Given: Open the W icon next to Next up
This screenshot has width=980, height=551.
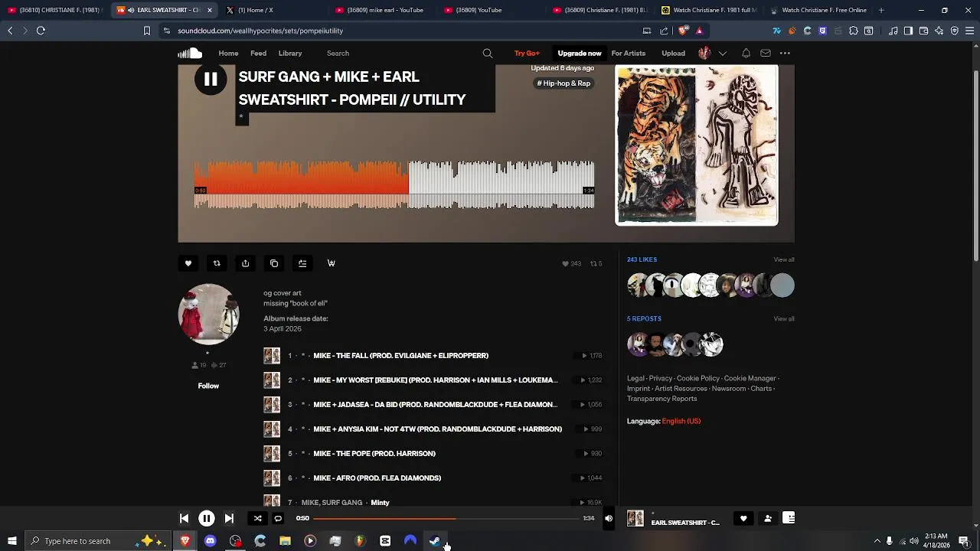Looking at the screenshot, I should pos(332,263).
